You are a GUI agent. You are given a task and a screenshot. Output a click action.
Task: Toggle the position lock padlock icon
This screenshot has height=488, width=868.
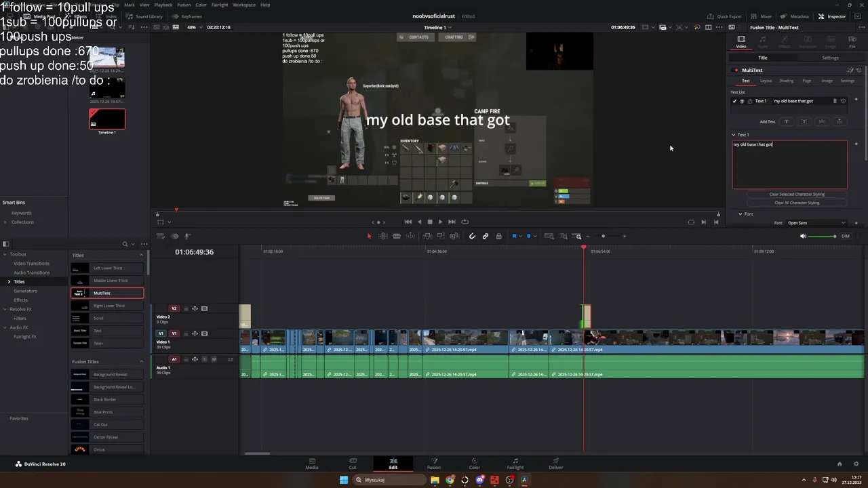click(x=499, y=236)
